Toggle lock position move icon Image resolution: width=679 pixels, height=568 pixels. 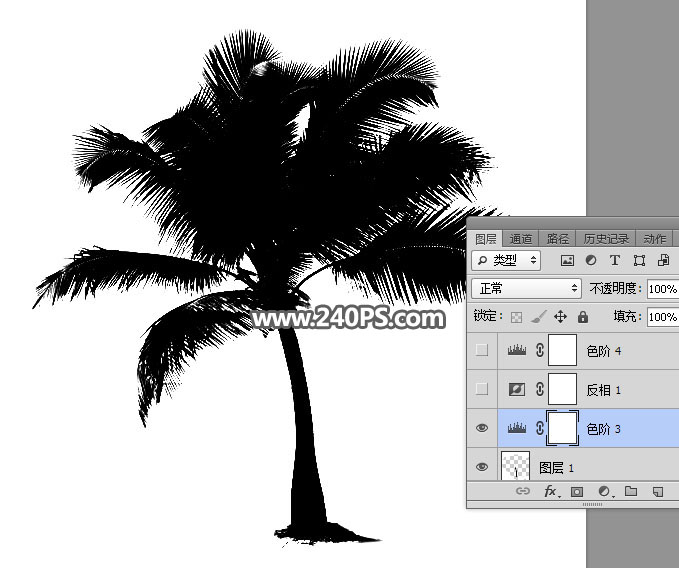tap(560, 317)
